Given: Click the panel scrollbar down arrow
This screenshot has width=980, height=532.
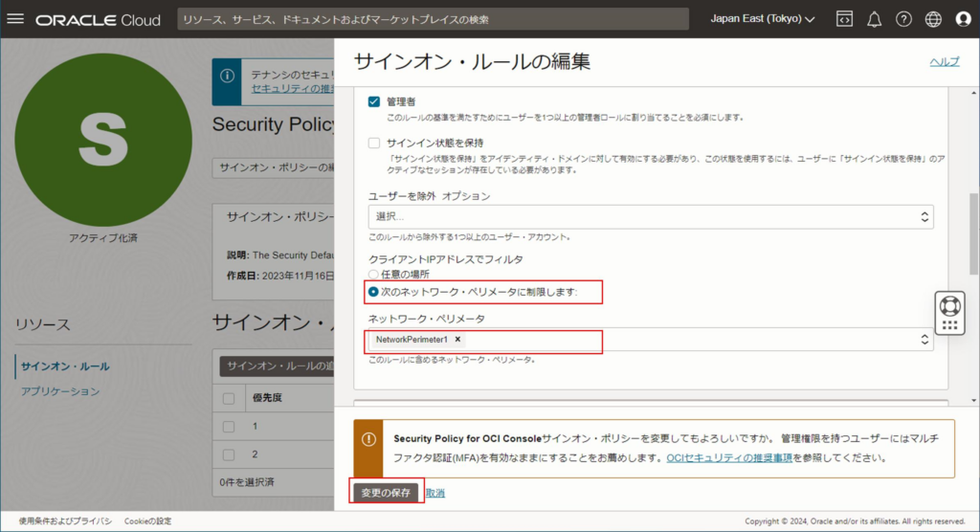Looking at the screenshot, I should tap(973, 400).
